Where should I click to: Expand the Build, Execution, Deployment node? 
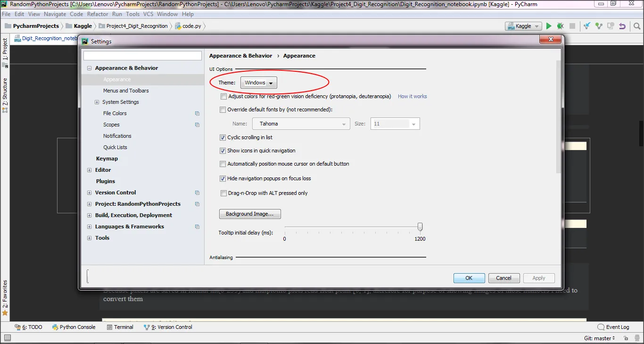pos(89,215)
